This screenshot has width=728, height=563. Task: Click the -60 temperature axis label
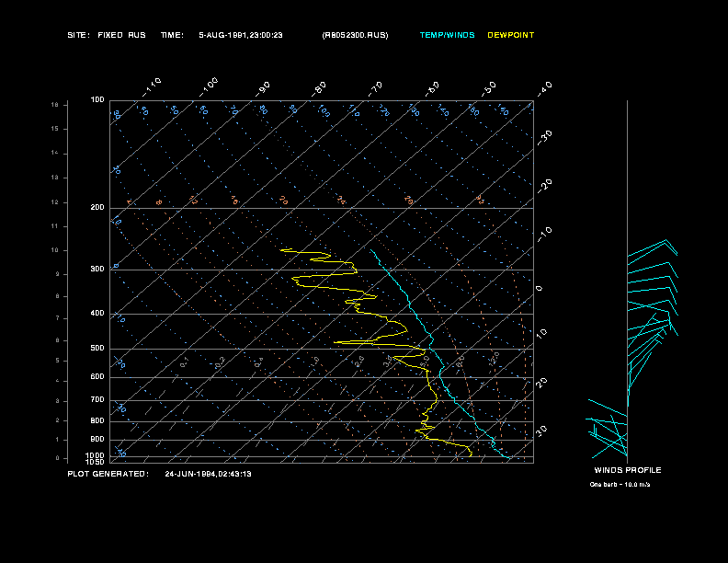pyautogui.click(x=432, y=89)
